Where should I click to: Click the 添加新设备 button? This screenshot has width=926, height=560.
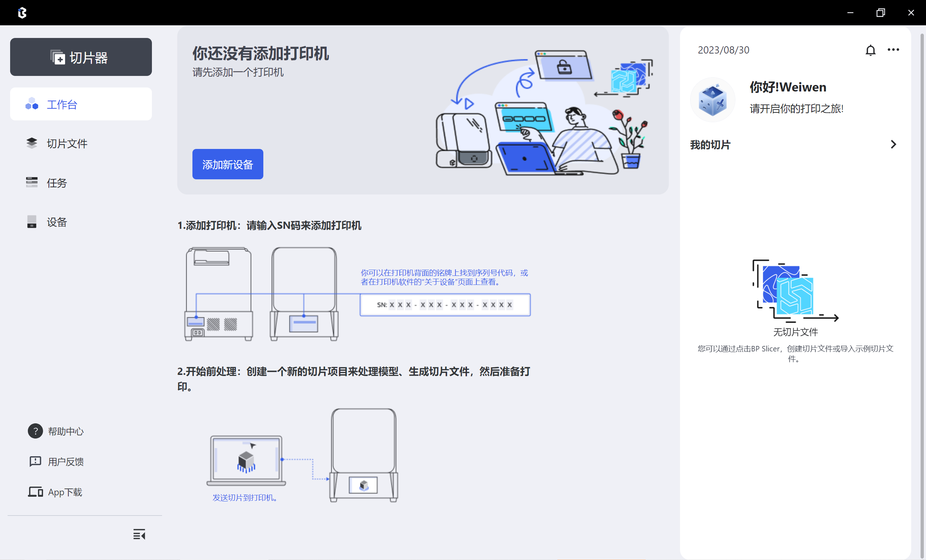(228, 164)
